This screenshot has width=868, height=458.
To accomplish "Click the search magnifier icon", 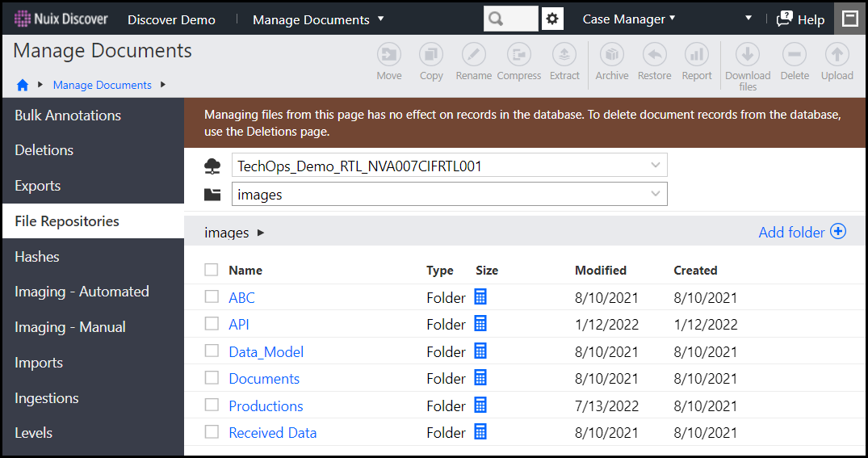I will (x=496, y=19).
